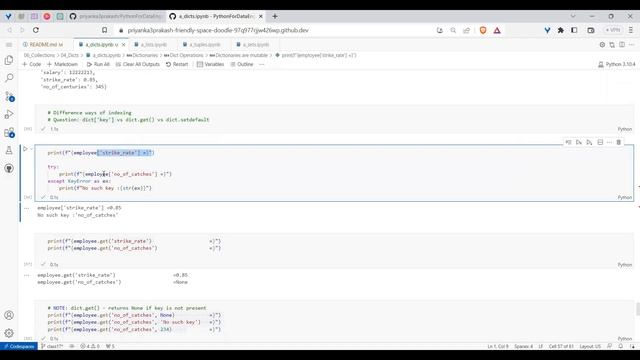Click the Brave Shields lion icon
The width and height of the screenshot is (640, 360).
pos(483,30)
